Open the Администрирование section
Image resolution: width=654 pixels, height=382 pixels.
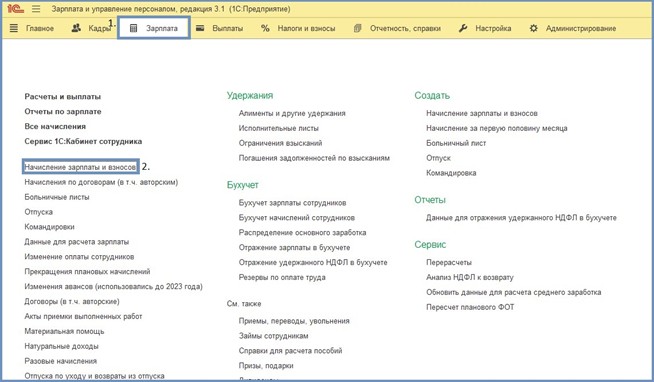581,28
